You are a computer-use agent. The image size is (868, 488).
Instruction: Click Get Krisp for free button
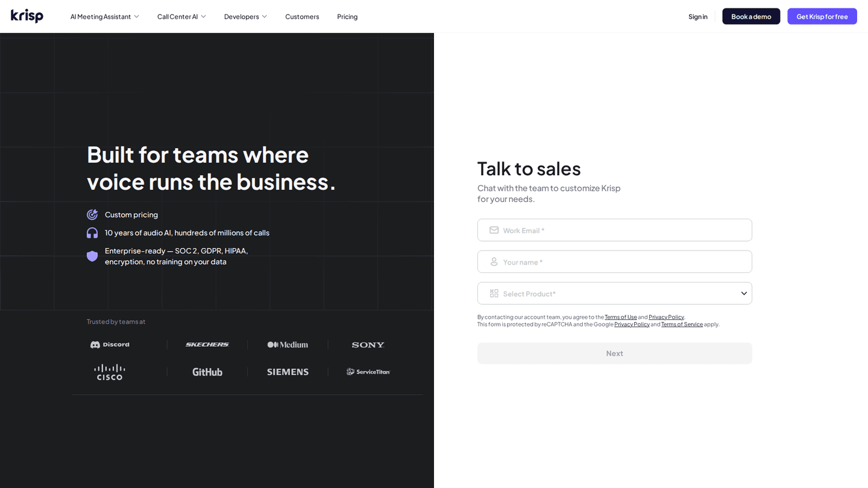point(822,16)
